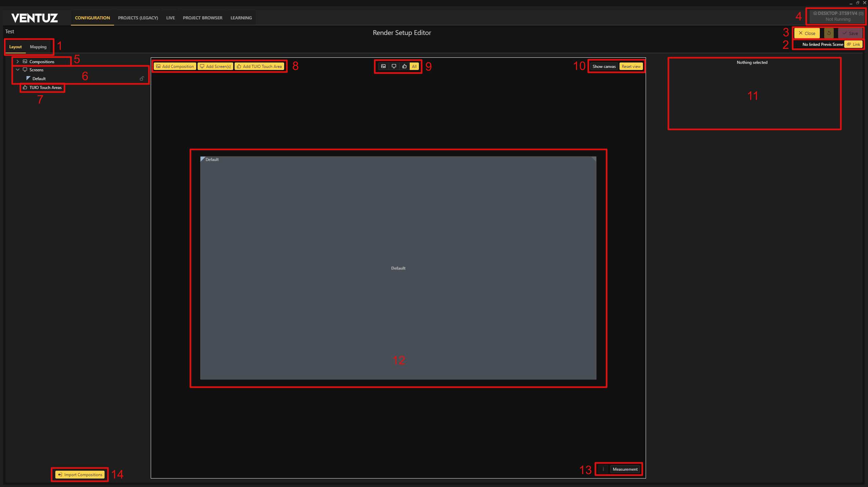868x487 pixels.
Task: Click the revert changes arrow icon
Action: click(x=829, y=33)
